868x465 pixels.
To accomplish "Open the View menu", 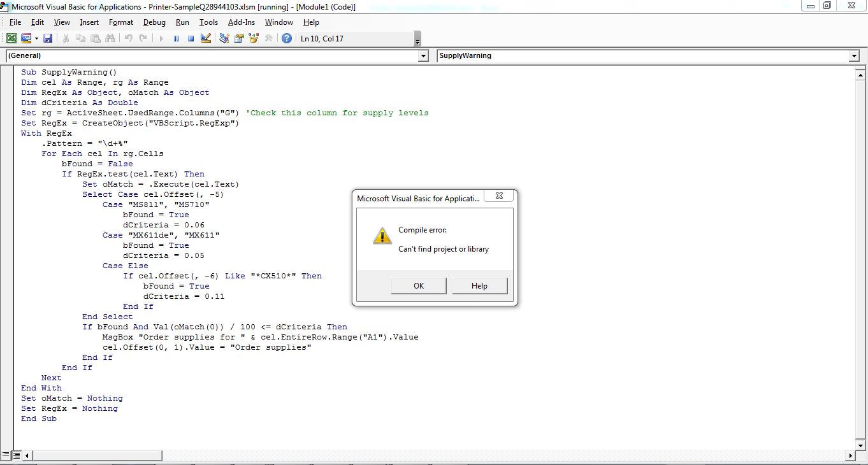I will point(62,22).
